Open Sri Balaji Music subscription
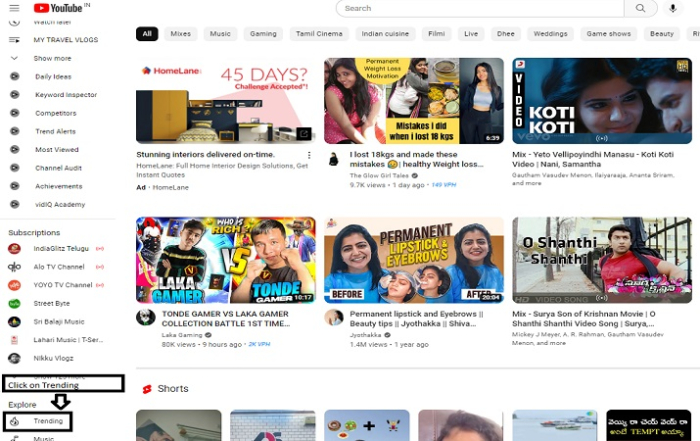Screen dimensions: 700x441 59,321
